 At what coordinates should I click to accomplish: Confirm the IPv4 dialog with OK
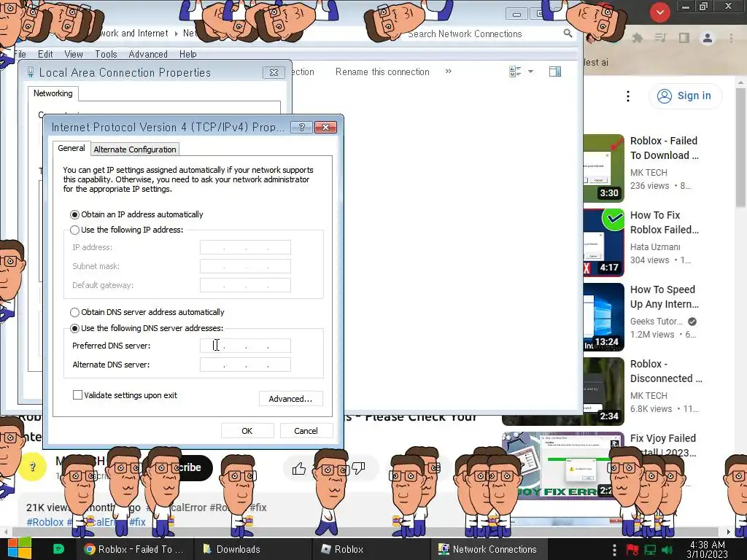247,431
